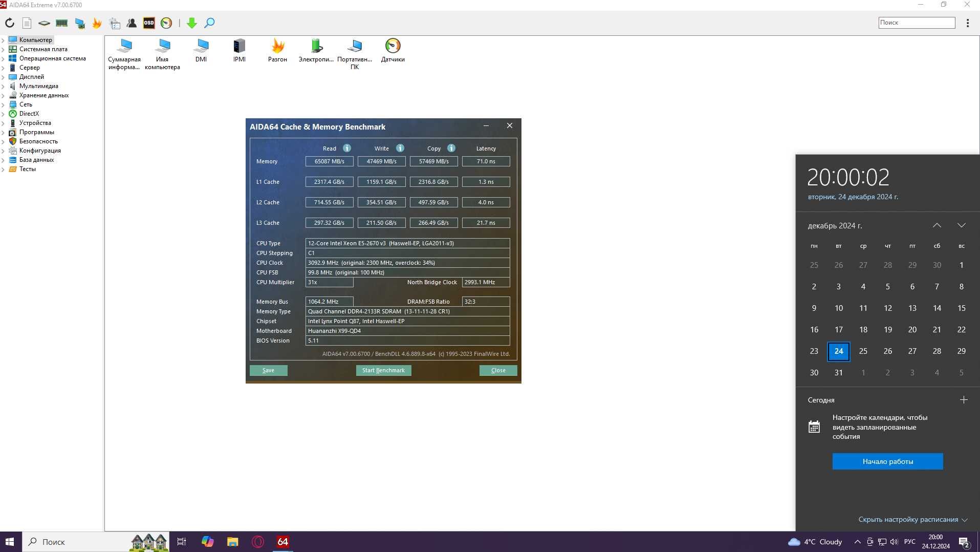Expand the Хранение данных tree node

pos(3,95)
